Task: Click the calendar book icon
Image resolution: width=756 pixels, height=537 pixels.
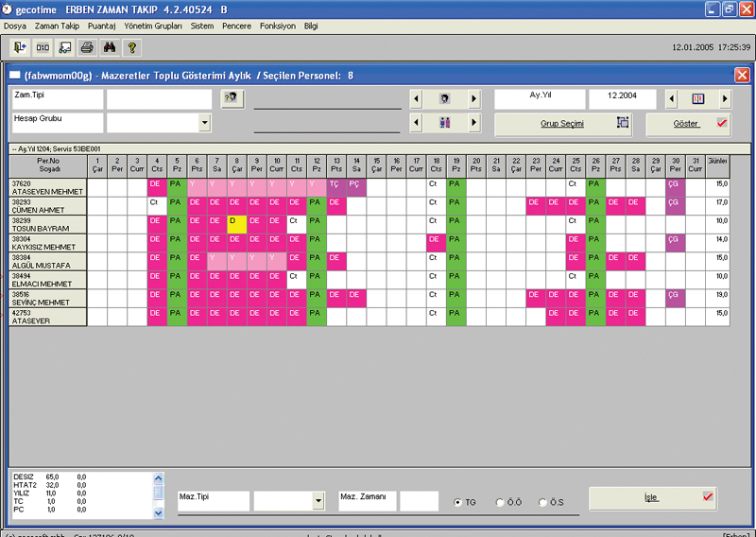Action: (698, 99)
